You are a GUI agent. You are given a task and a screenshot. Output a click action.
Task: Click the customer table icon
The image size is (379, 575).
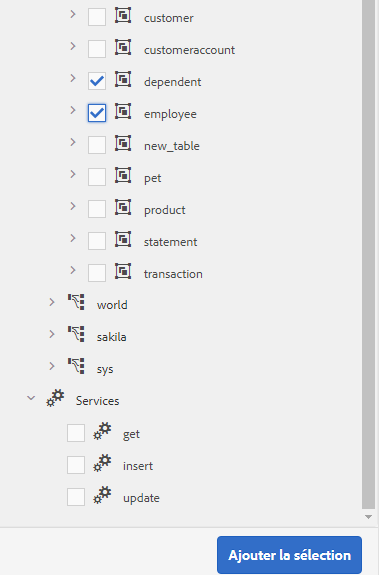pyautogui.click(x=123, y=16)
